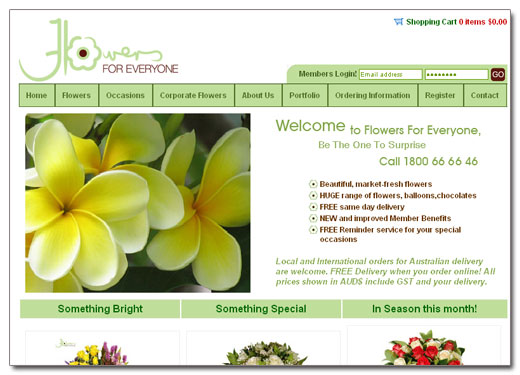Open the Portfolio menu item
The width and height of the screenshot is (520, 375).
tap(305, 95)
